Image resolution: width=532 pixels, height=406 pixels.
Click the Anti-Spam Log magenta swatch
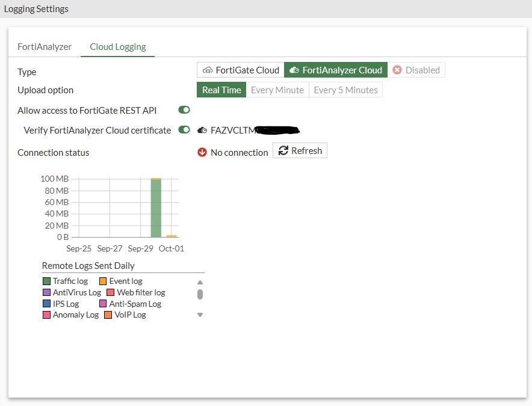103,304
